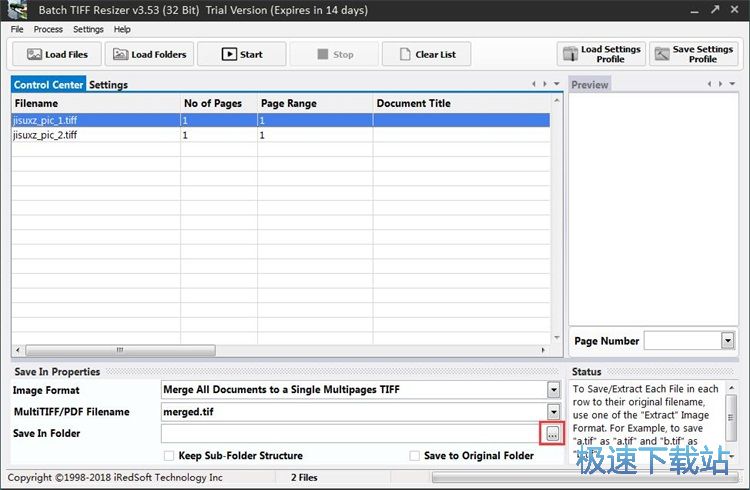Image resolution: width=750 pixels, height=490 pixels.
Task: Click Preview panel tabs left arrow
Action: [x=709, y=84]
